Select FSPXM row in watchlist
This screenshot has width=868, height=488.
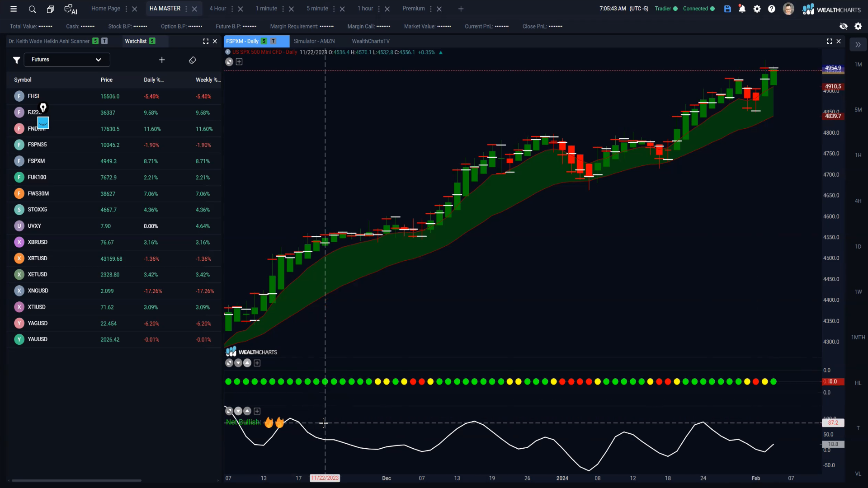click(x=114, y=161)
